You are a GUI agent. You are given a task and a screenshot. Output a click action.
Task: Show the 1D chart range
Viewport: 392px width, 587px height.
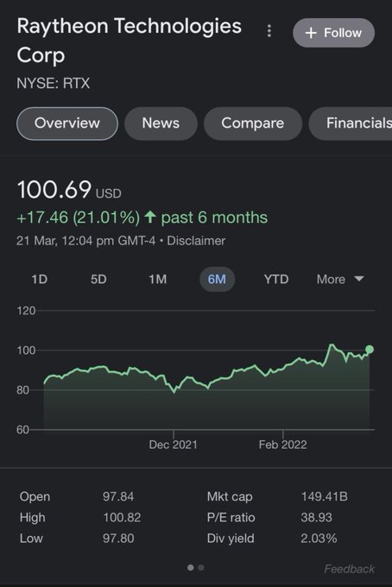coord(40,280)
